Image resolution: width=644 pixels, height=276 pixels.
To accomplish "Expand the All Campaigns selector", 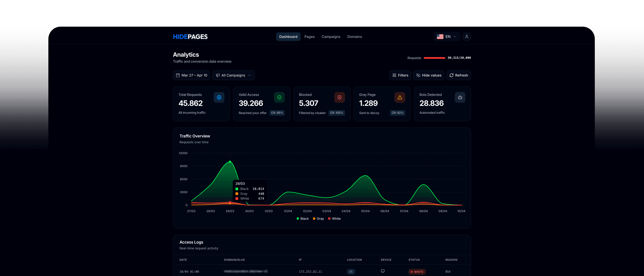I will point(233,75).
